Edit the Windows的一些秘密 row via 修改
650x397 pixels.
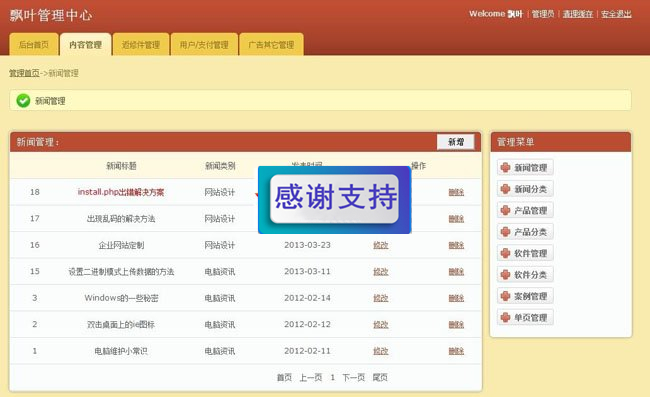point(381,298)
